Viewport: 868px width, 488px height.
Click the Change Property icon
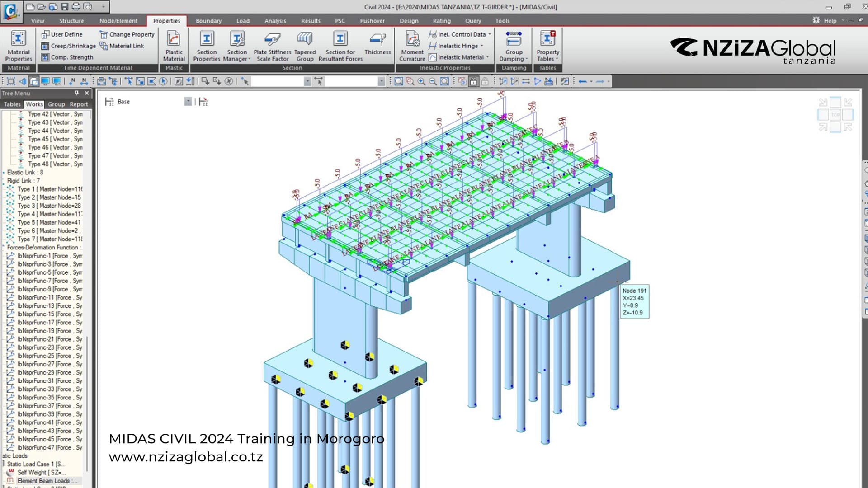coord(104,34)
